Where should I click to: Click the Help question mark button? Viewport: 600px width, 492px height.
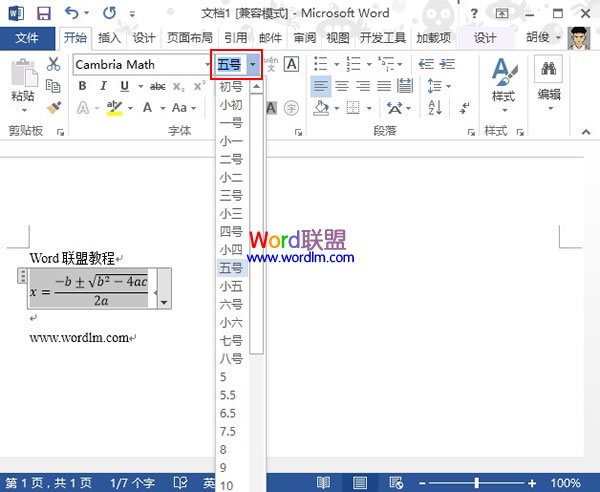474,14
